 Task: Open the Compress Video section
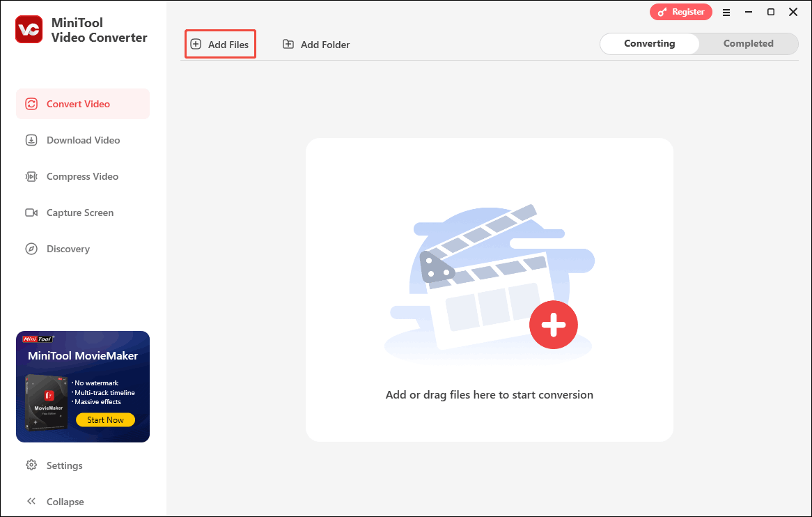click(x=83, y=177)
